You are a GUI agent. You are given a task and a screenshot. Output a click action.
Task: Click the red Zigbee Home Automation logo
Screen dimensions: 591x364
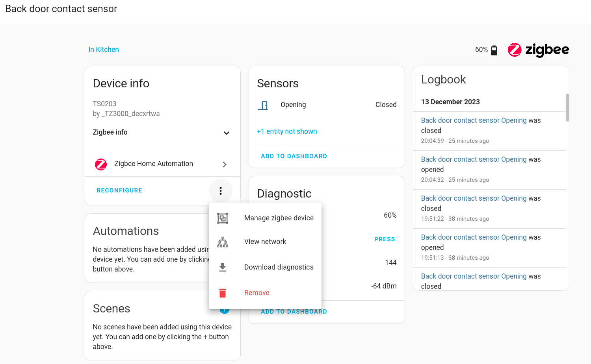(x=101, y=164)
